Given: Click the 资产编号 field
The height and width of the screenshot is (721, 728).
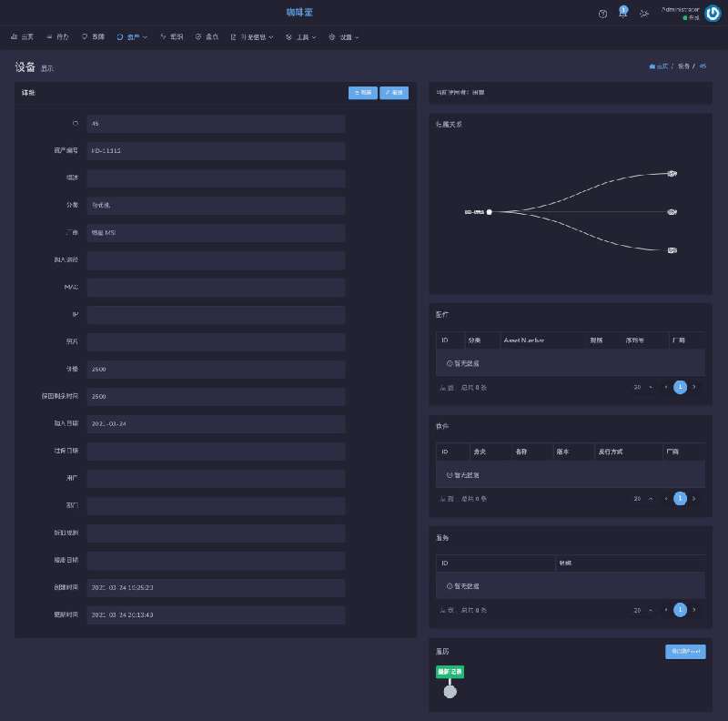Looking at the screenshot, I should 216,151.
